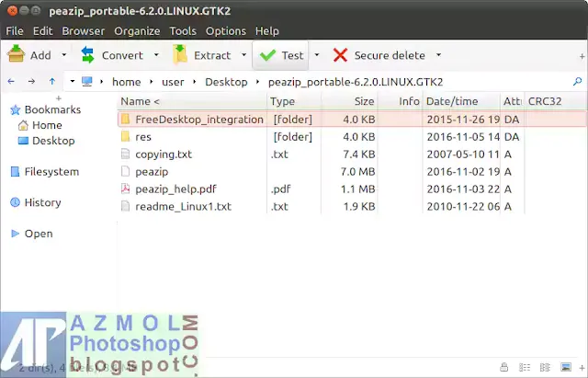Image resolution: width=588 pixels, height=378 pixels.
Task: Sort by the Info column header
Action: (401, 101)
